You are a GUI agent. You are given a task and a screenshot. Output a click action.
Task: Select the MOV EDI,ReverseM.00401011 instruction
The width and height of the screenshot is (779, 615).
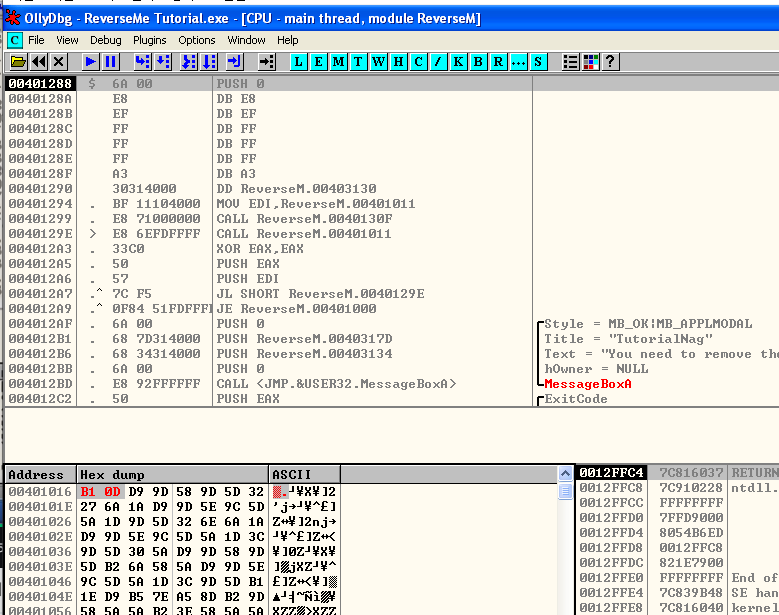click(x=315, y=204)
